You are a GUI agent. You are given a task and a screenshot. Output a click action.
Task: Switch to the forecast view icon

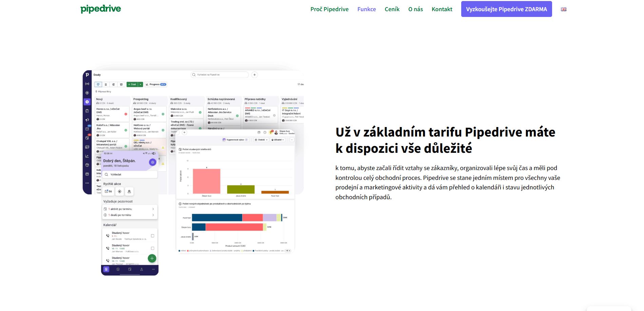click(114, 84)
